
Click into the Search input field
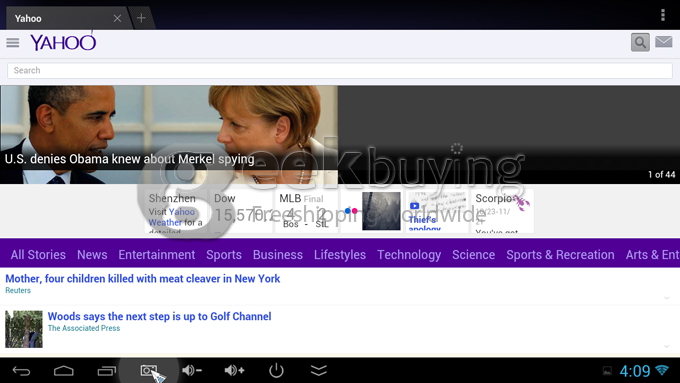[340, 70]
